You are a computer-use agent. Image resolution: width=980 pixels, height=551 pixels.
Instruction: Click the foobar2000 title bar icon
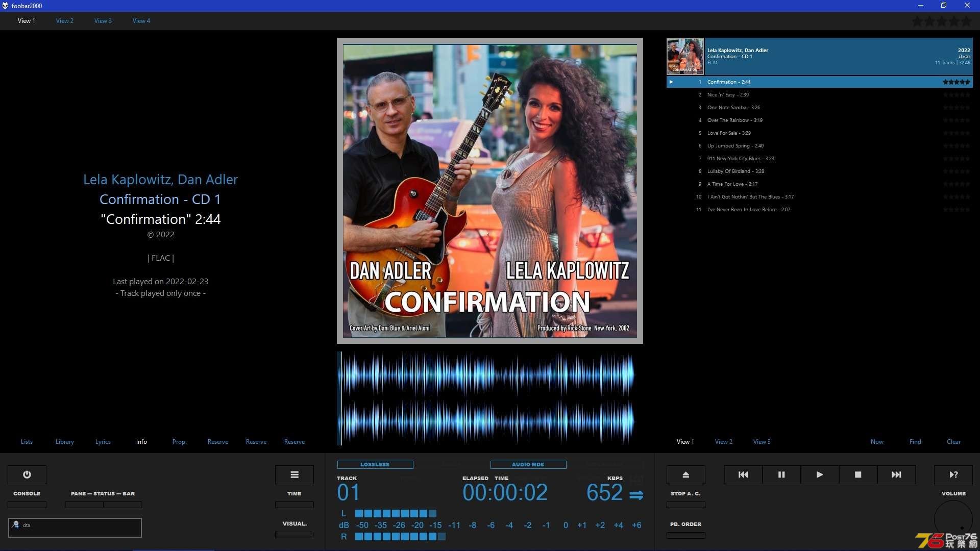5,6
